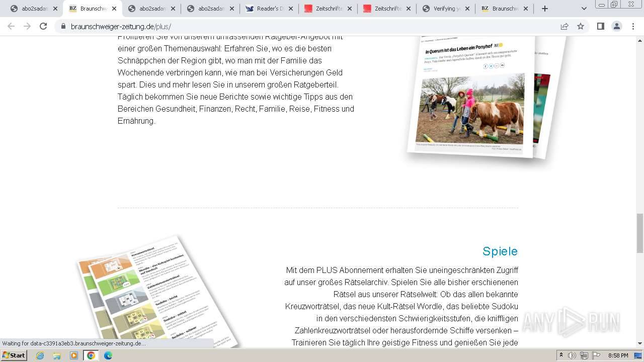Open the Chrome three-dot menu
Image resolution: width=644 pixels, height=362 pixels.
coord(633,26)
